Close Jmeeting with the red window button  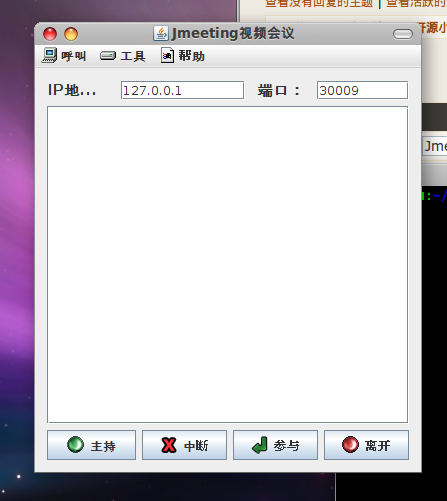pyautogui.click(x=50, y=34)
